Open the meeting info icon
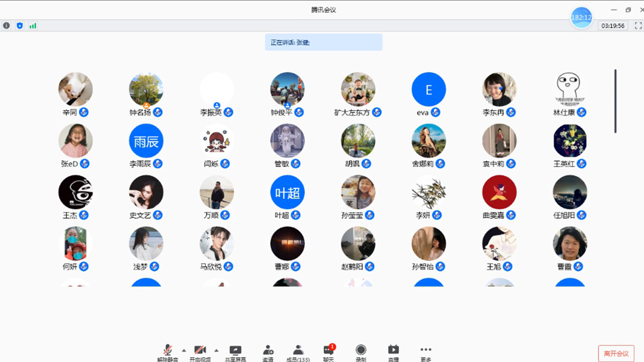This screenshot has width=644, height=362. point(6,26)
